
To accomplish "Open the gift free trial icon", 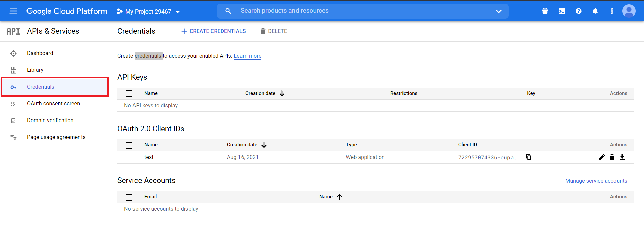I will click(x=545, y=11).
